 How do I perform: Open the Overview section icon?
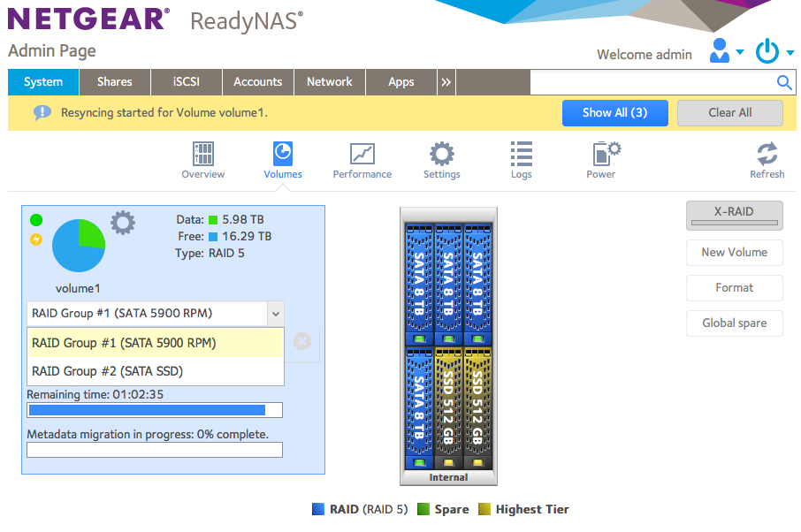coord(203,154)
